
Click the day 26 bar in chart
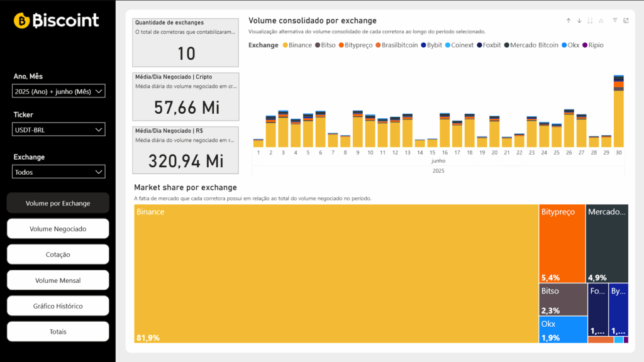(569, 128)
